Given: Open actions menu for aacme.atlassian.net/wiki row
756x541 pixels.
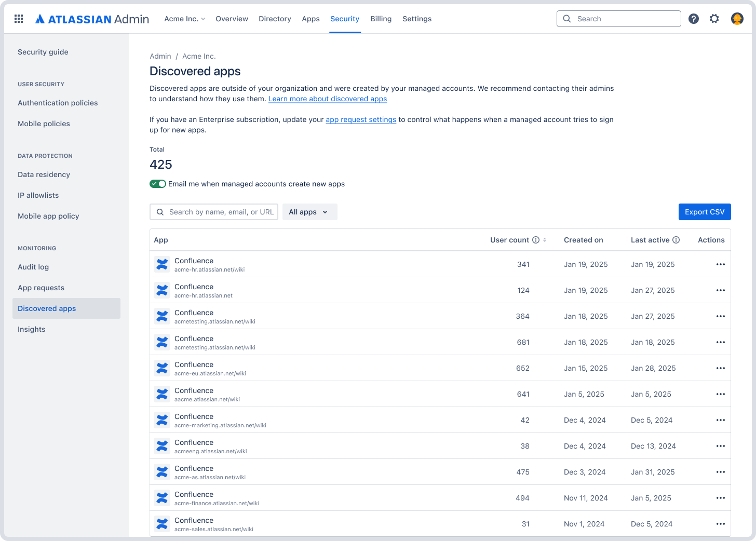Looking at the screenshot, I should pos(721,394).
